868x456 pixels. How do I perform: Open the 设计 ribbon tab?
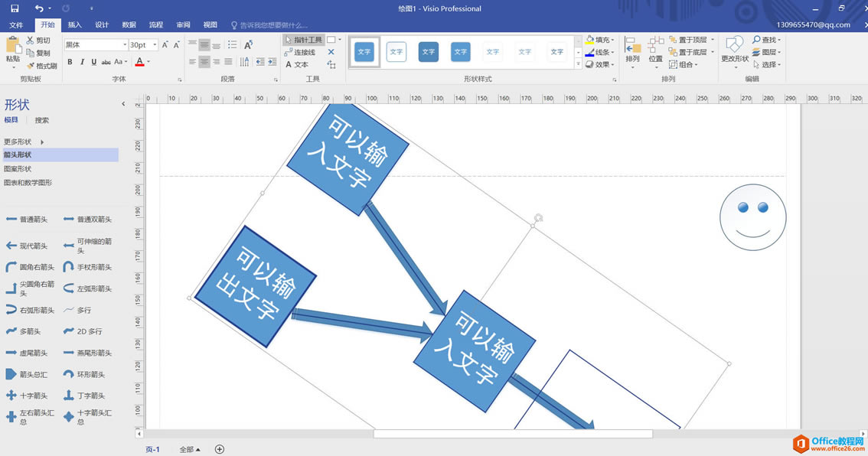coord(102,25)
